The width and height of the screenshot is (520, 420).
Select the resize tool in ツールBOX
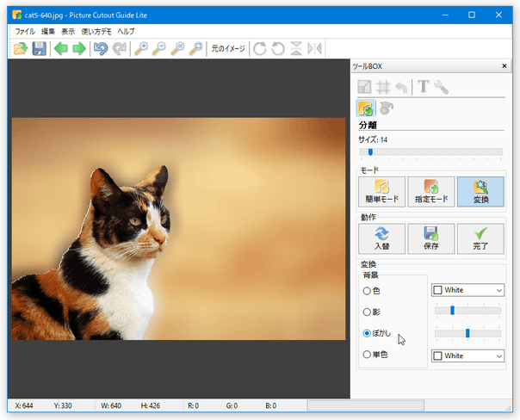coord(364,87)
